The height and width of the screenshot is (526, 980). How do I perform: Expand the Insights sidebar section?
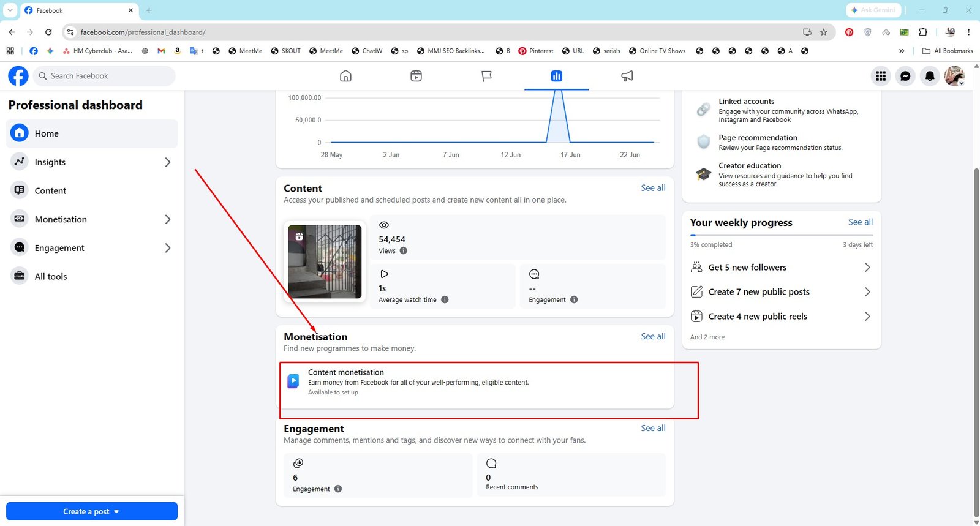coord(168,162)
